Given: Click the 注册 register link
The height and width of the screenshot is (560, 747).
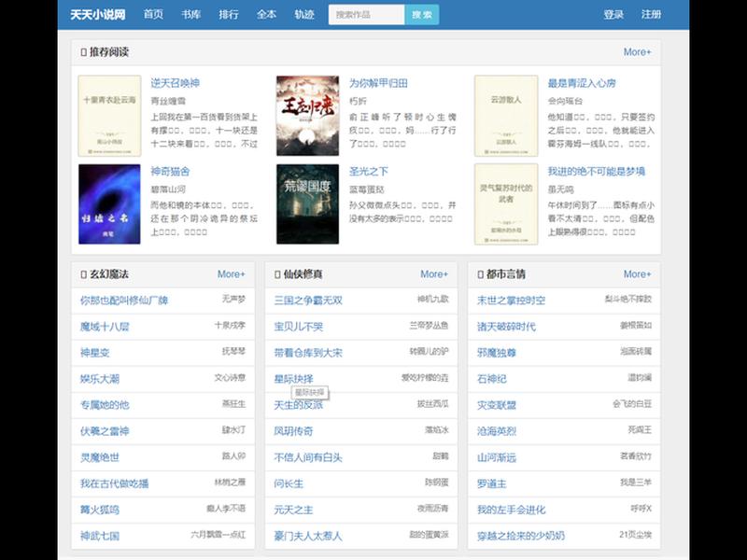Looking at the screenshot, I should click(x=651, y=14).
